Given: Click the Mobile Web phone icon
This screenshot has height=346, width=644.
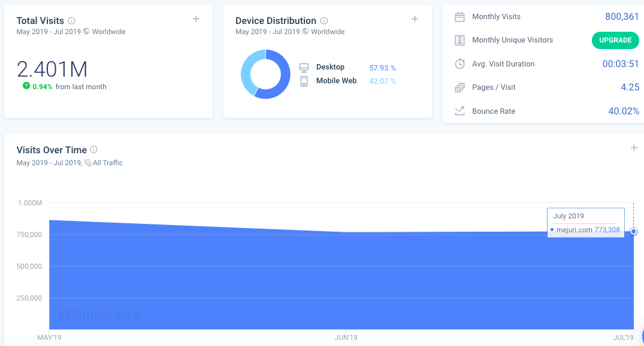Looking at the screenshot, I should coord(304,81).
